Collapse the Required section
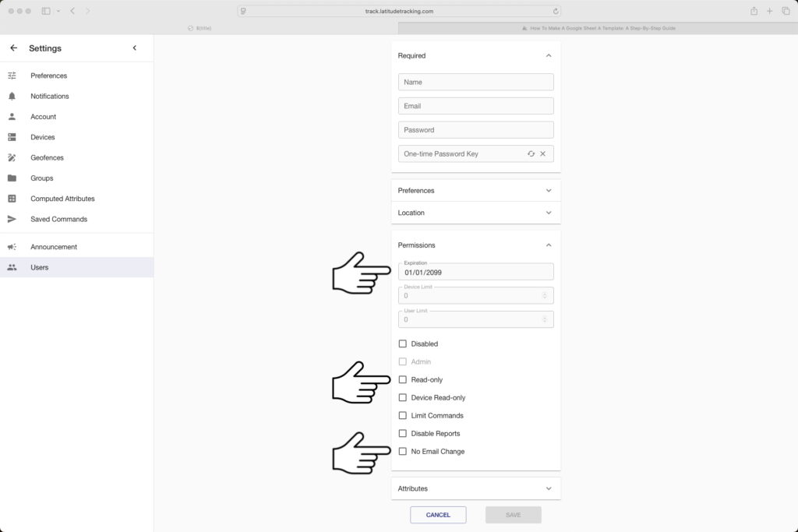The image size is (798, 532). click(549, 55)
